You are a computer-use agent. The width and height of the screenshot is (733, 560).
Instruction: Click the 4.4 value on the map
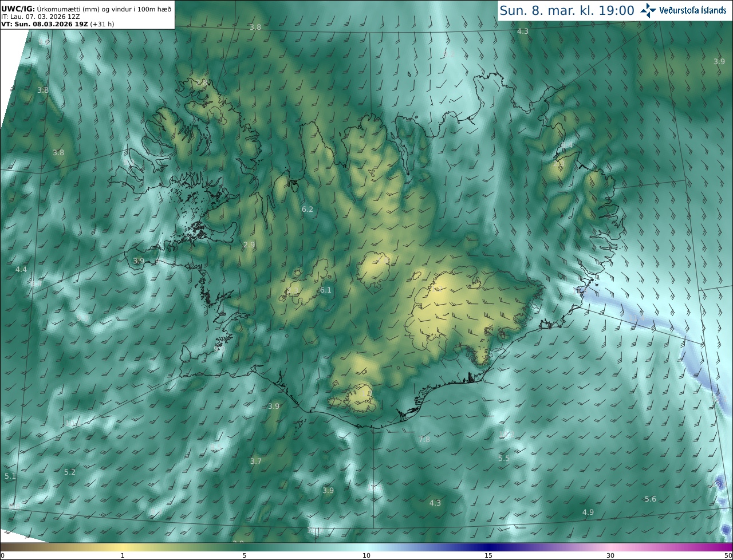tap(21, 269)
